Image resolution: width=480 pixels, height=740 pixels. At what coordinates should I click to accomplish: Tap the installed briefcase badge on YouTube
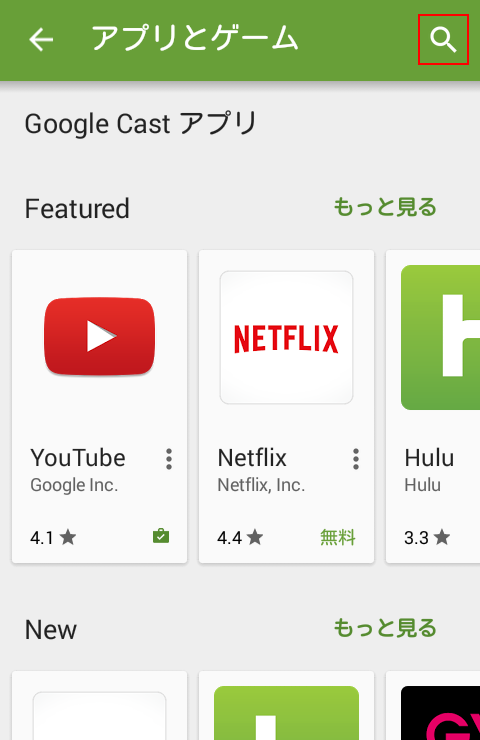click(x=161, y=536)
